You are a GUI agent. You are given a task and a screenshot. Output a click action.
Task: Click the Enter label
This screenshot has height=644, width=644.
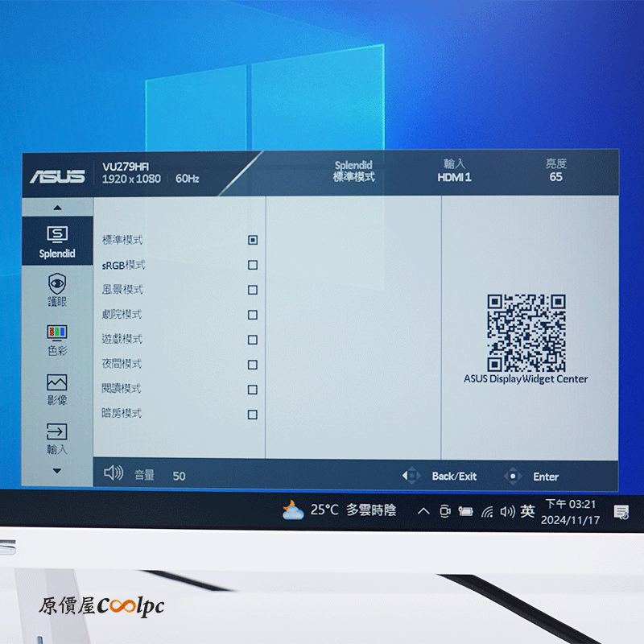[546, 477]
